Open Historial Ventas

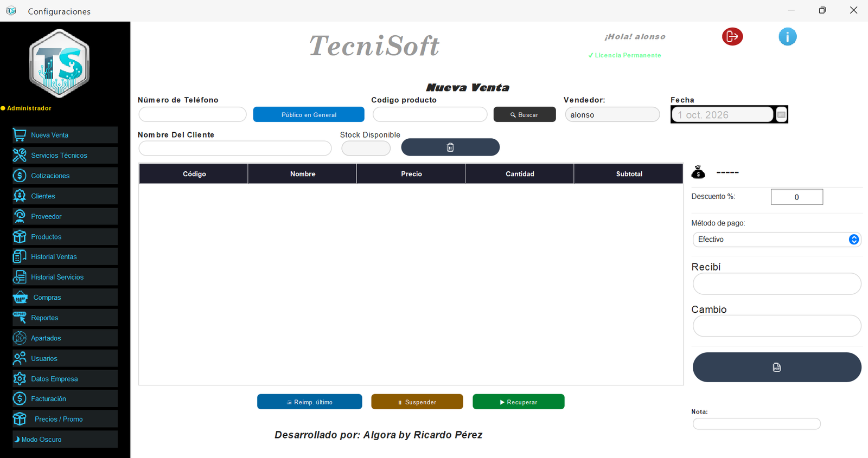tap(65, 256)
